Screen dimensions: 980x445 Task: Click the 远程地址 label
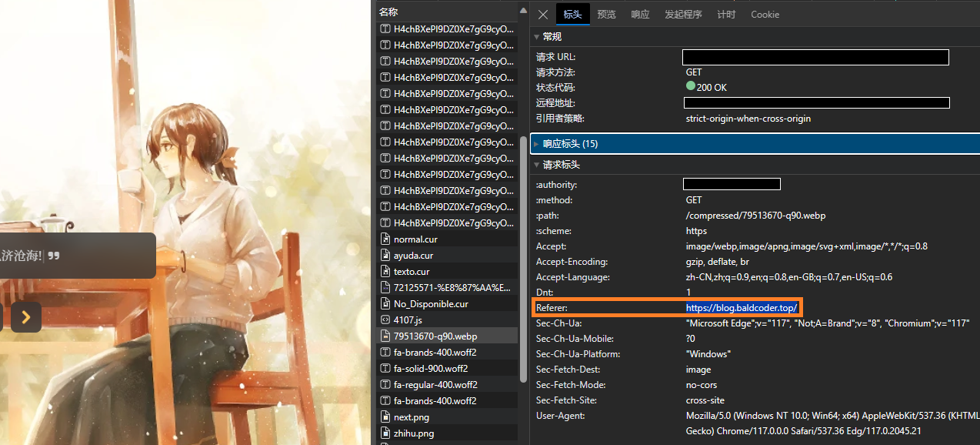click(555, 103)
